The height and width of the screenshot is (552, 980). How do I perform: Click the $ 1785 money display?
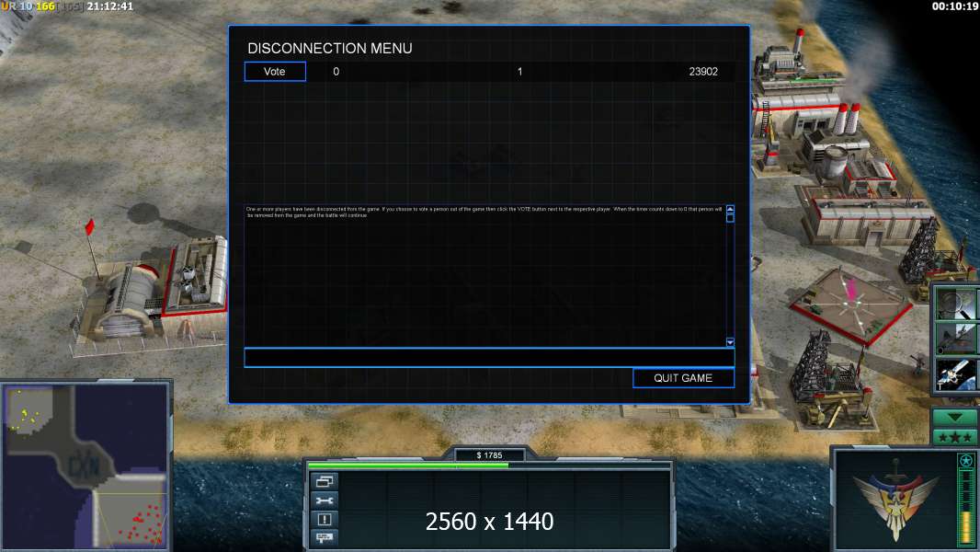(x=489, y=455)
